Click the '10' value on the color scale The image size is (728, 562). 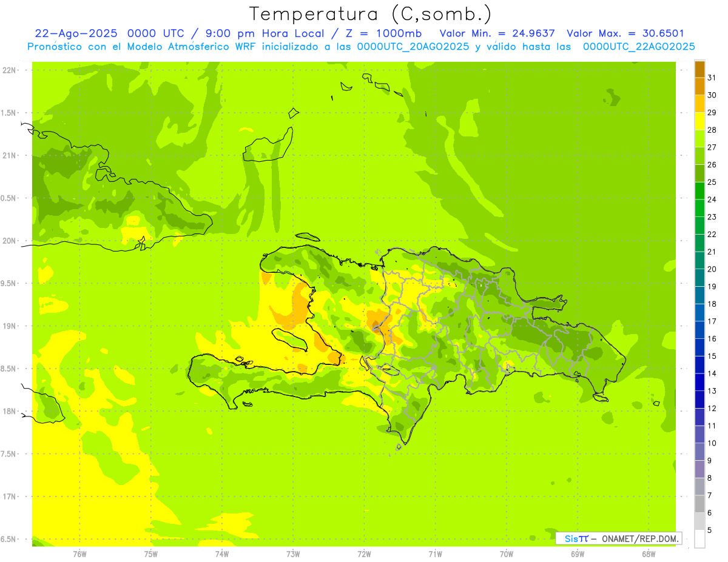coord(712,443)
